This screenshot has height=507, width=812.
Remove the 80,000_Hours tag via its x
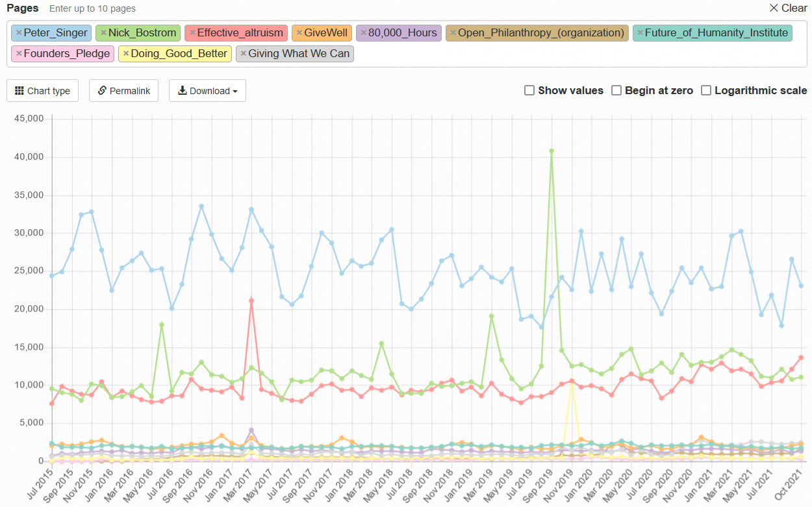pos(364,32)
